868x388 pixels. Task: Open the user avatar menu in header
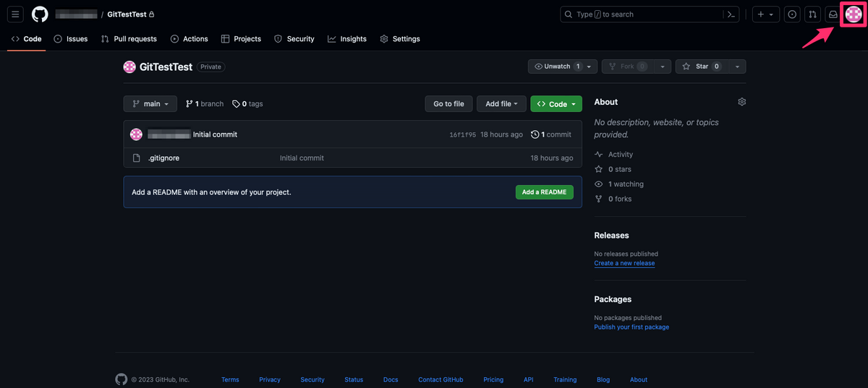(x=854, y=14)
